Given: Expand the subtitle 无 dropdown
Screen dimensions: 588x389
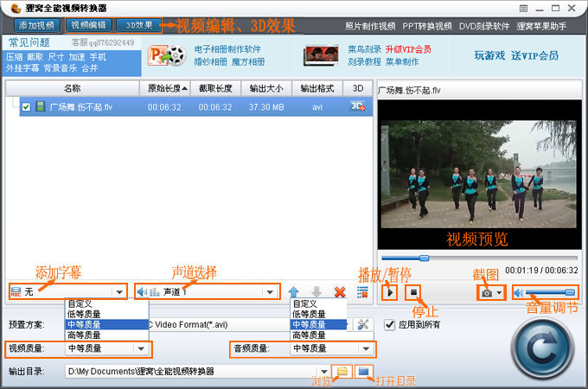Looking at the screenshot, I should click(119, 291).
